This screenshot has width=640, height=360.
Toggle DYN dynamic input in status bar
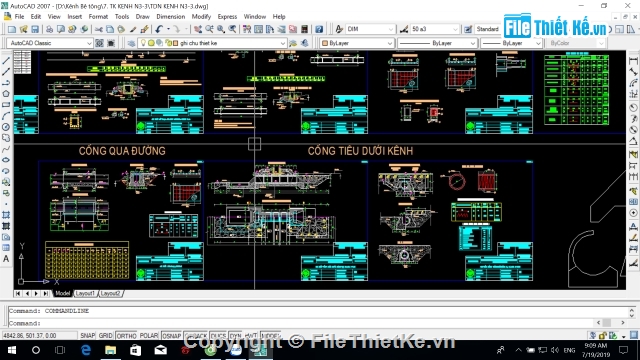236,336
